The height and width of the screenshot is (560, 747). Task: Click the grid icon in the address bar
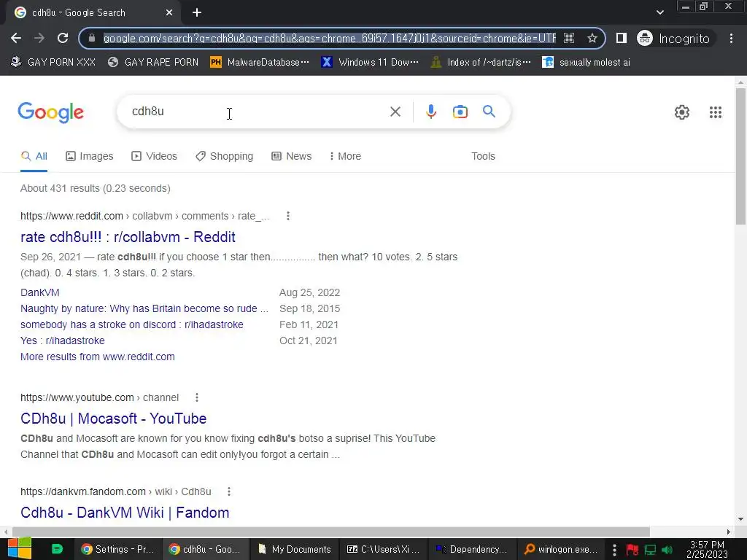tap(569, 38)
